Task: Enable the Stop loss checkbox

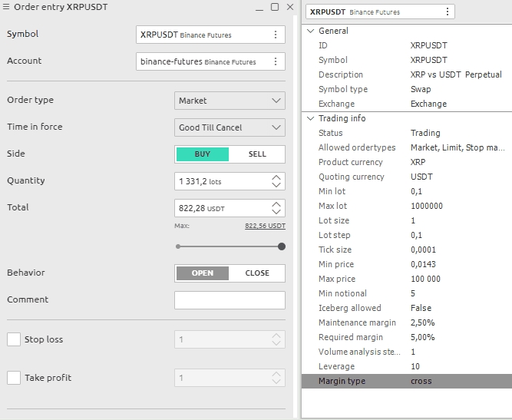Action: [x=14, y=339]
